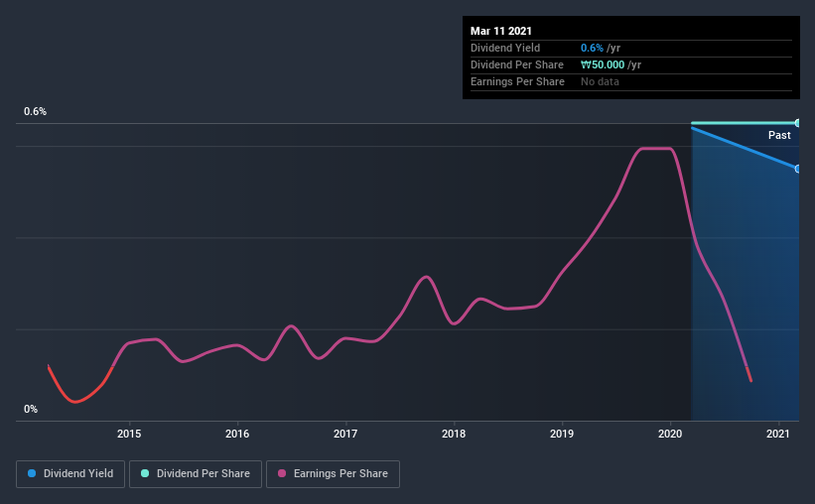Click the 2021 label on the x-axis
Viewport: 815px width, 504px height.
[x=778, y=434]
